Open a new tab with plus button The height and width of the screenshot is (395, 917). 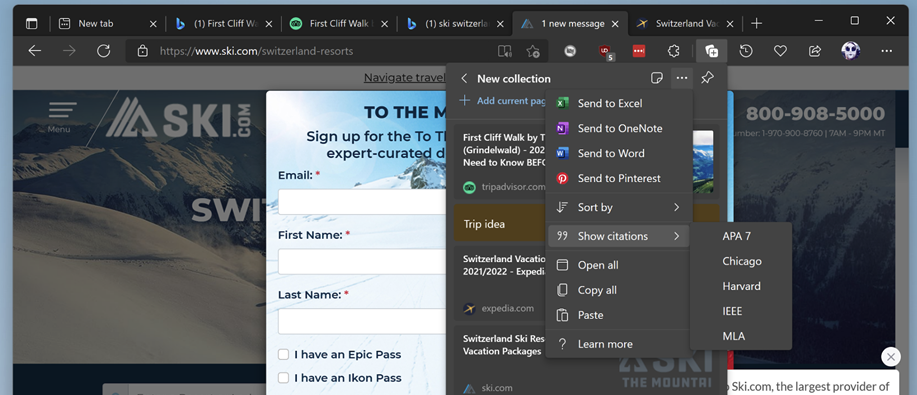[x=756, y=23]
